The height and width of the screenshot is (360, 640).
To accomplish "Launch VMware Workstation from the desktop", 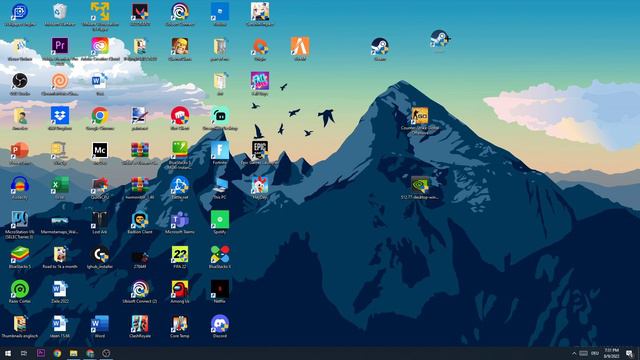I will click(x=100, y=12).
